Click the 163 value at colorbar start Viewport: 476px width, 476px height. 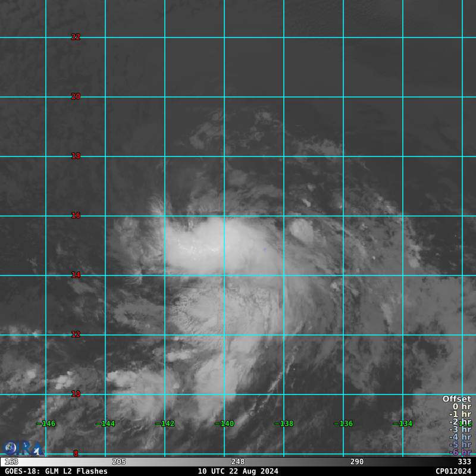[x=11, y=462]
